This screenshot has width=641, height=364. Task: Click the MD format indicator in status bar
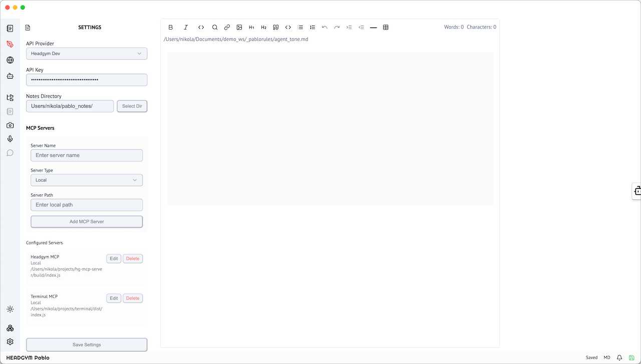pyautogui.click(x=607, y=357)
